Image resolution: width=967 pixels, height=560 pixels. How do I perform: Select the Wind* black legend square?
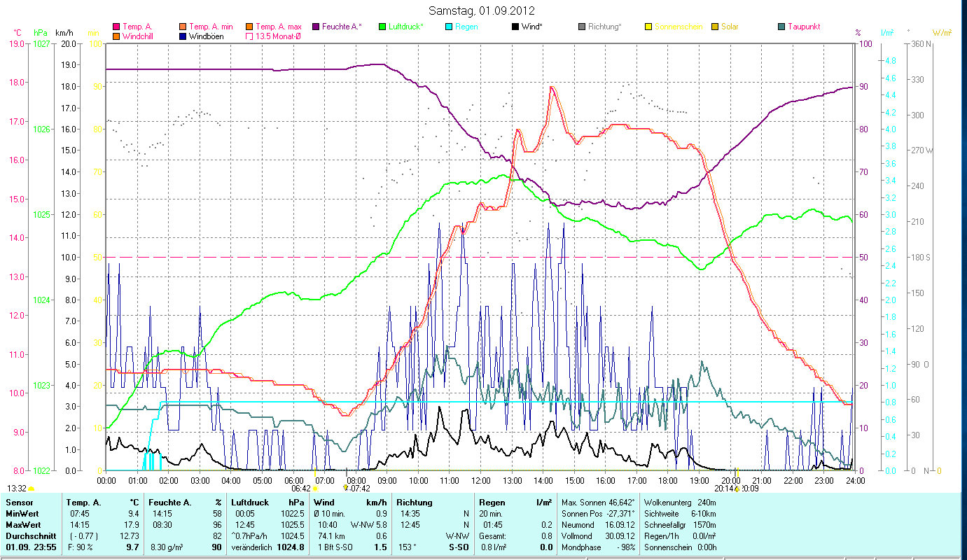(515, 27)
